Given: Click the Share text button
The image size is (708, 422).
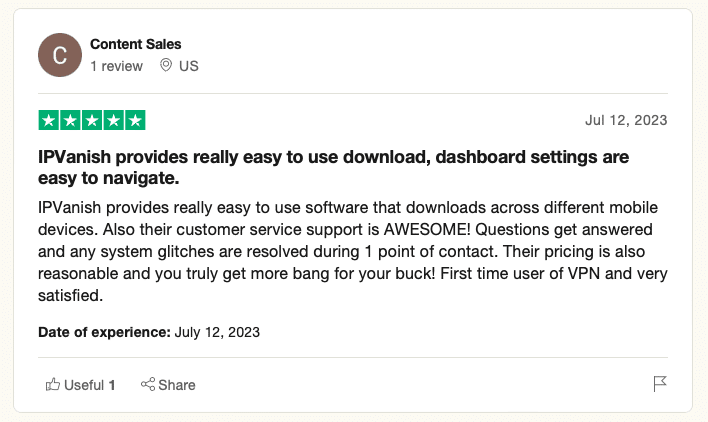Looking at the screenshot, I should click(x=177, y=385).
